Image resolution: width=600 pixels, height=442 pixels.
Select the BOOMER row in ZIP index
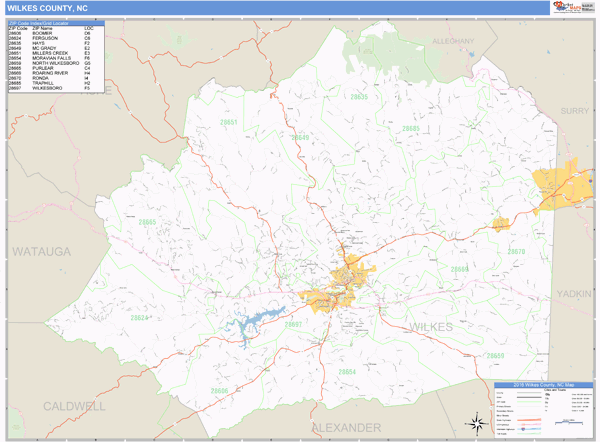tap(48, 33)
